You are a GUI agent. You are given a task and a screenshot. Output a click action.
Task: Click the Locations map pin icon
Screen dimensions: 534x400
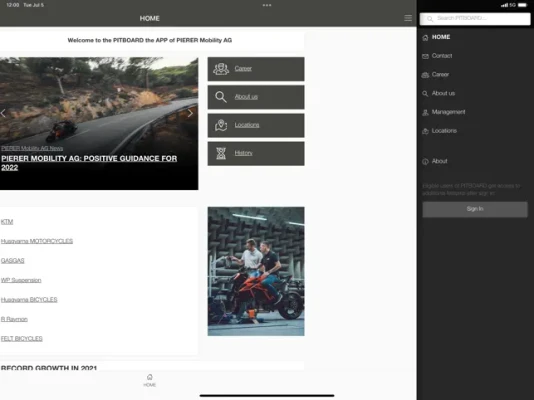[x=221, y=125]
